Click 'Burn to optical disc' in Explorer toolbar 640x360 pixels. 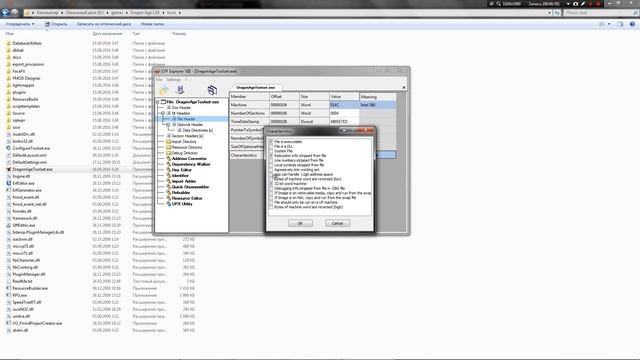(x=104, y=24)
